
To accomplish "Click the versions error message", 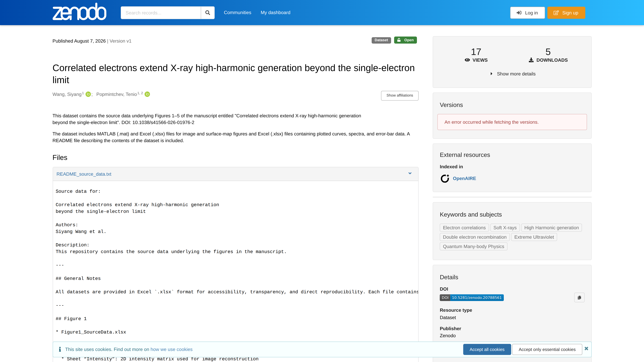I will [512, 122].
